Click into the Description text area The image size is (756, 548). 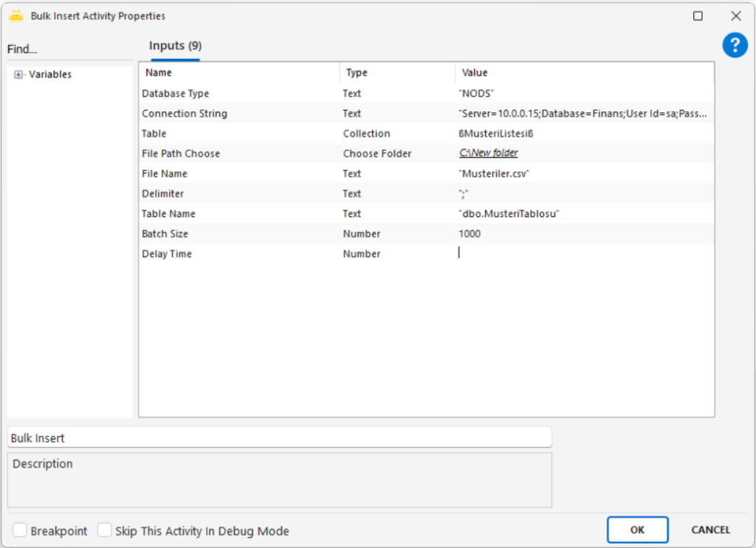point(279,480)
